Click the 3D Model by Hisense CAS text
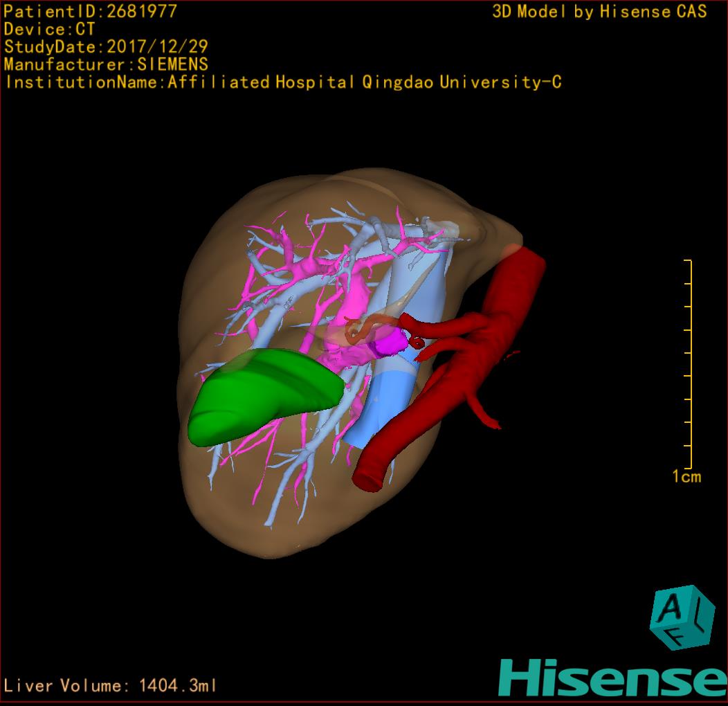Viewport: 728px width, 706px height. [599, 11]
